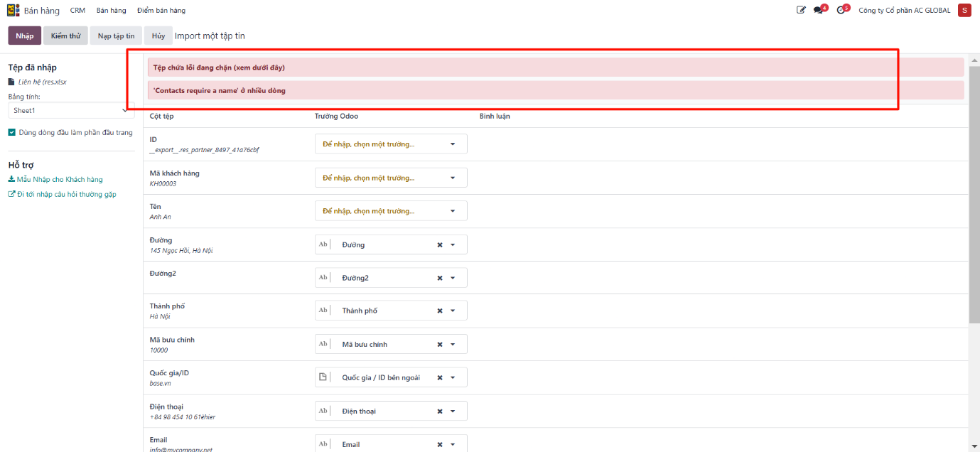
Task: Click the Tệp chứa lỗi đang chặn alert
Action: point(556,67)
